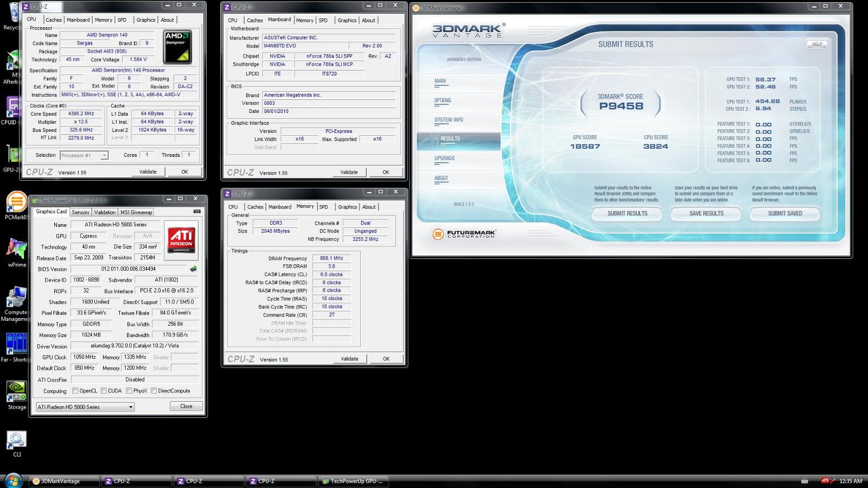Click the 3DMark score P9458

[x=621, y=106]
